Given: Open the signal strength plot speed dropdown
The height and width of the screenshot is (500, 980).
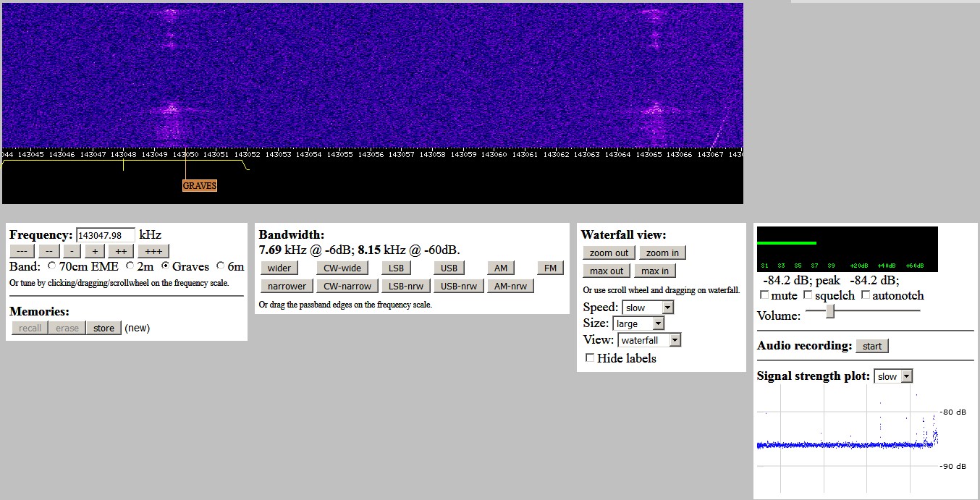Looking at the screenshot, I should 894,376.
